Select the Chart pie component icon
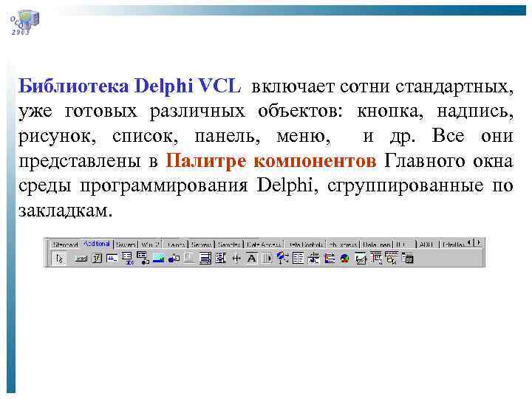 click(345, 259)
